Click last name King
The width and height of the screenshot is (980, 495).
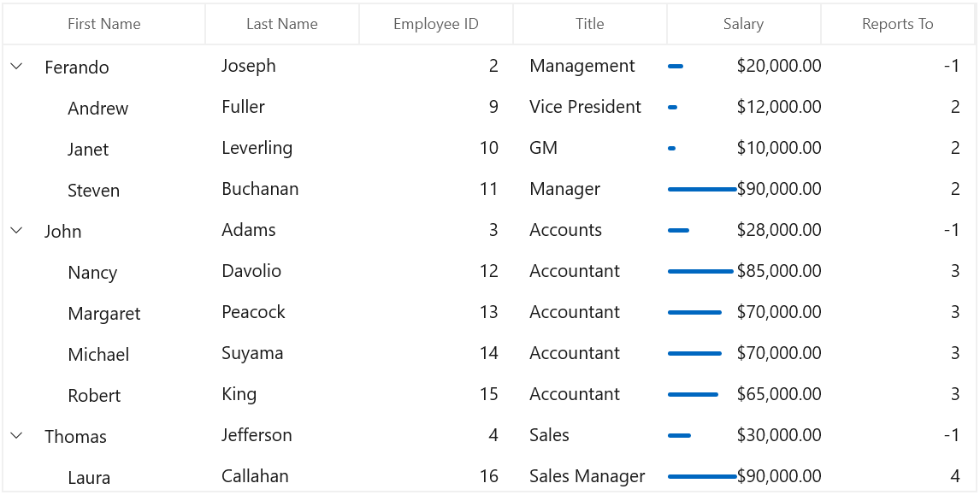click(x=239, y=394)
